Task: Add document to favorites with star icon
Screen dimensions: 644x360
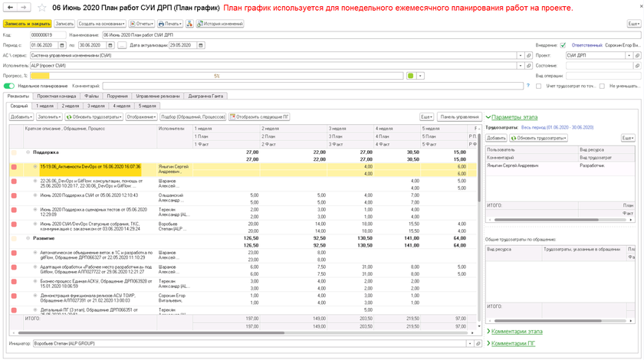Action: 43,8
